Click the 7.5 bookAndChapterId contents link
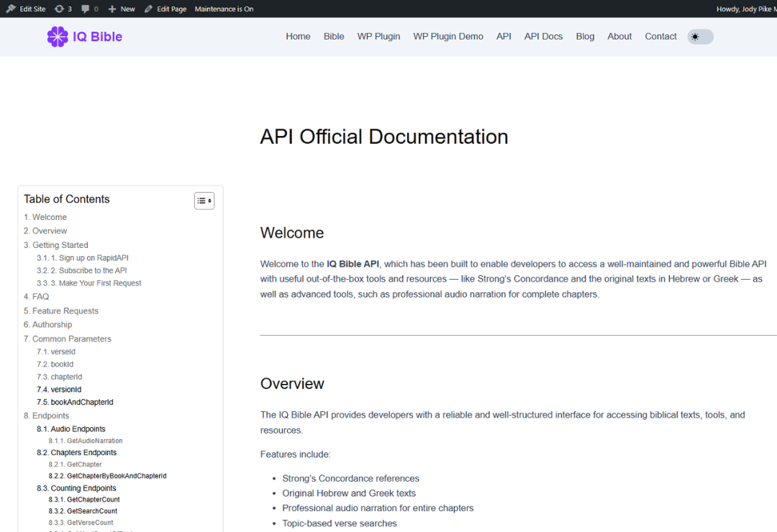 pyautogui.click(x=75, y=402)
